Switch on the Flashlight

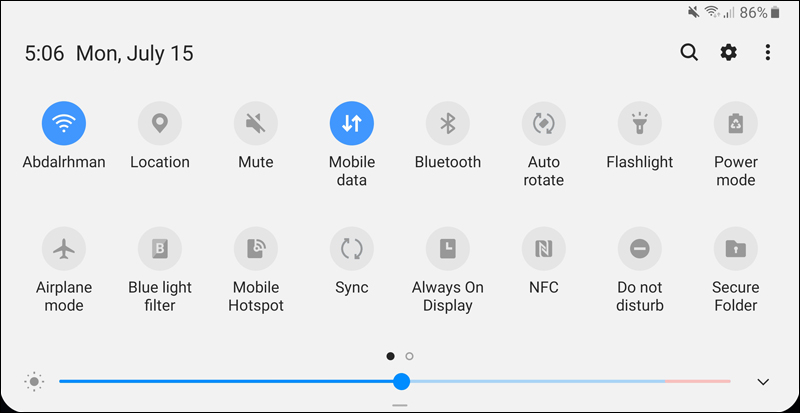click(x=640, y=124)
